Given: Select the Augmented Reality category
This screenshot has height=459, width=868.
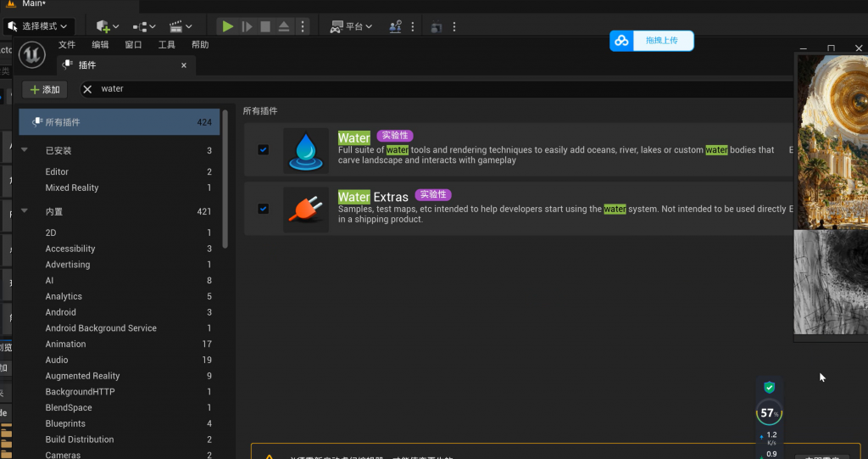Looking at the screenshot, I should (x=119, y=376).
